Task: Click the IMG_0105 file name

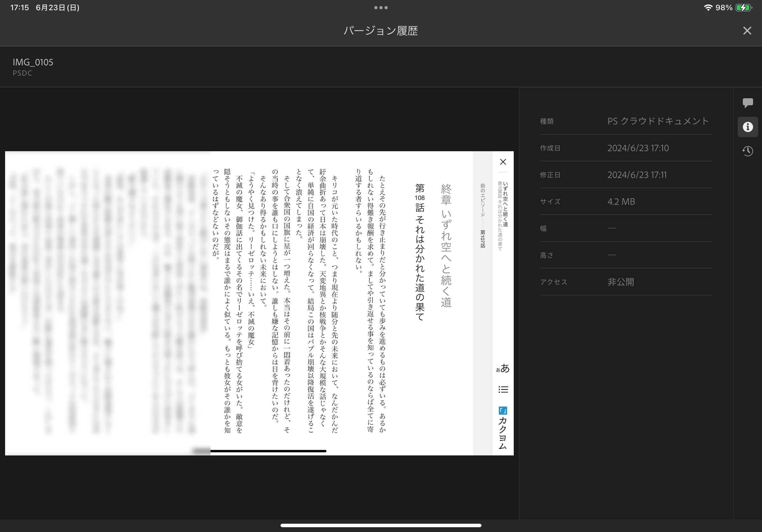Action: (33, 63)
